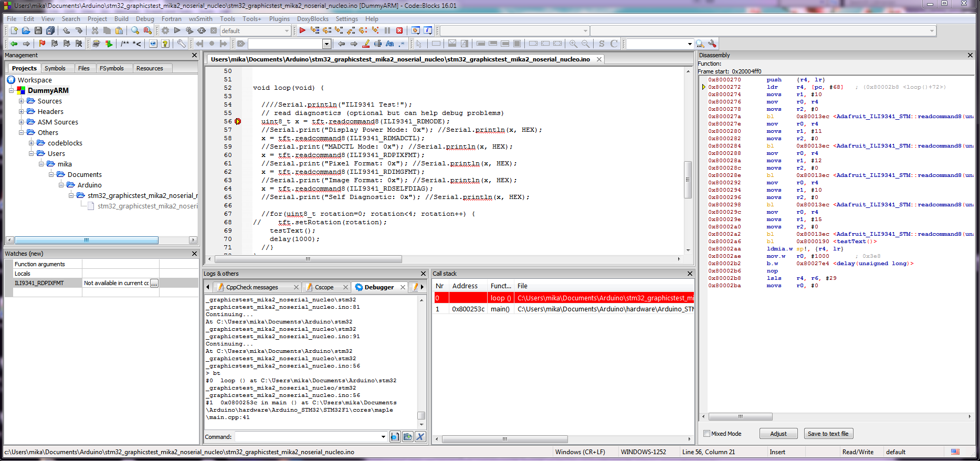Viewport: 980px width, 461px height.
Task: Undo the last edit
Action: 67,31
